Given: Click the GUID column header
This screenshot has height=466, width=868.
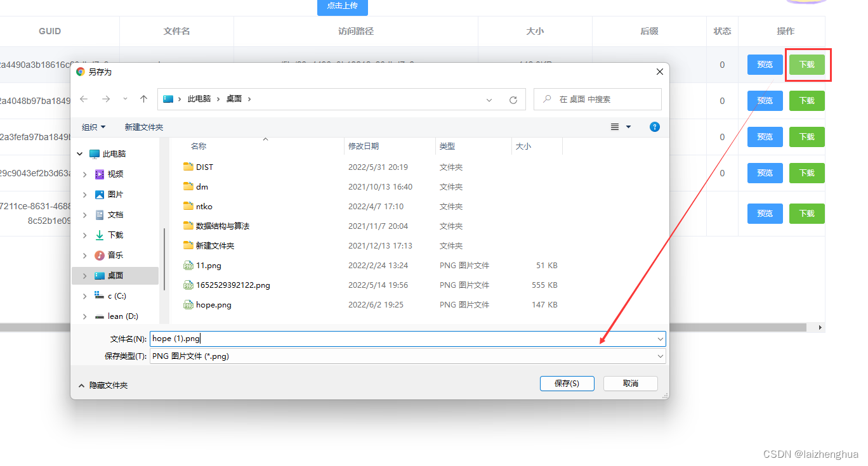Looking at the screenshot, I should coord(50,31).
